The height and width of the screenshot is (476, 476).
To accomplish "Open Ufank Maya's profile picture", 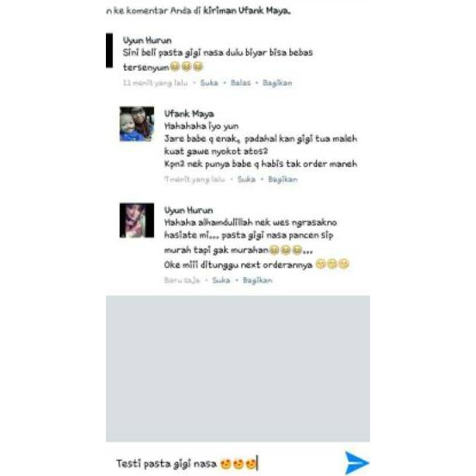I will 137,124.
